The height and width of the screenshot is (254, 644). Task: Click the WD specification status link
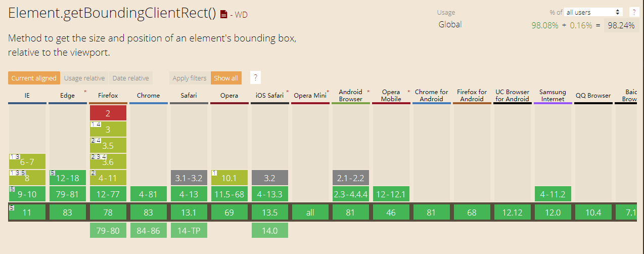(241, 15)
